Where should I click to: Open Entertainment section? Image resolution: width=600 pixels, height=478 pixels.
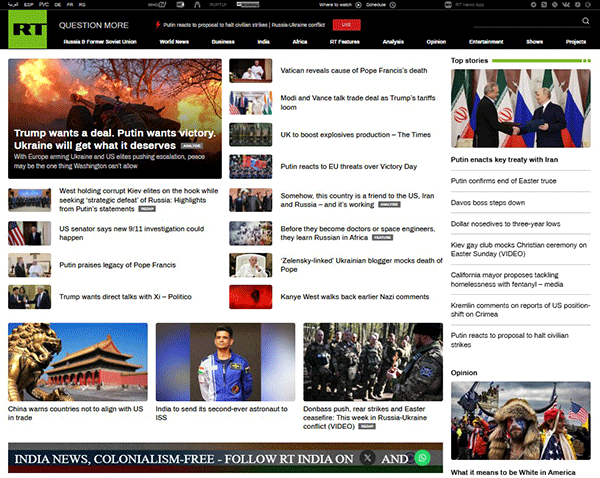(486, 42)
